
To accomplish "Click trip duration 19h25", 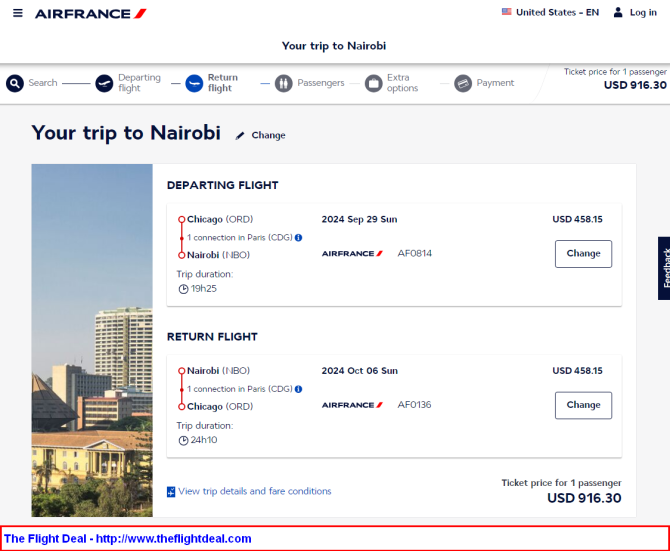I will click(204, 289).
